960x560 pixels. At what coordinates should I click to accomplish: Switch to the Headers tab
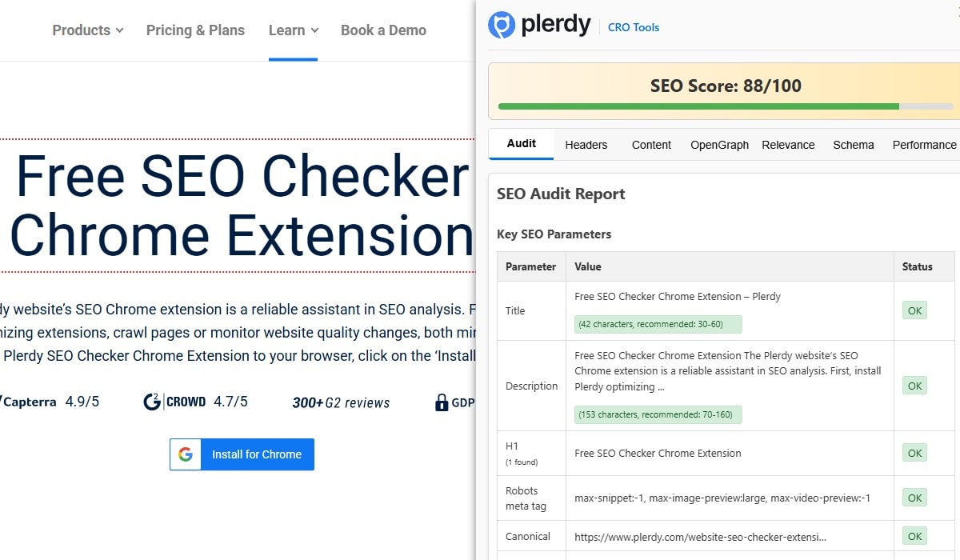(586, 145)
